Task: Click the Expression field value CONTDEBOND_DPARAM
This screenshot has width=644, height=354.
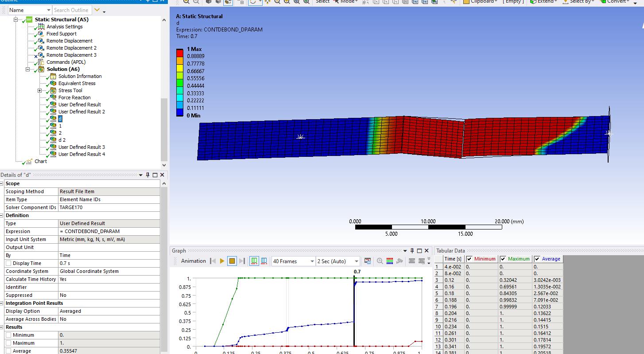Action: [109, 231]
